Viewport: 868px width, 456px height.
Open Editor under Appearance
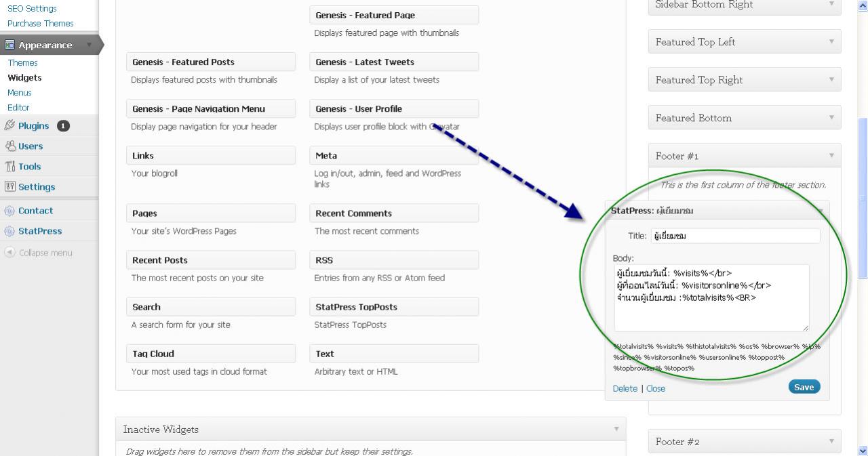pos(18,107)
